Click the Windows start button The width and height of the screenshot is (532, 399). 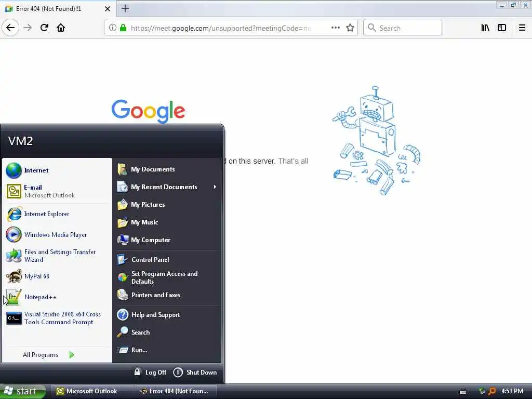click(22, 391)
